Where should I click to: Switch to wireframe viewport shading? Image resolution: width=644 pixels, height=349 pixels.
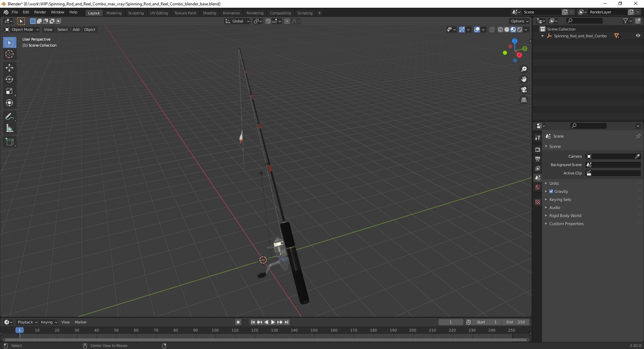(x=500, y=30)
